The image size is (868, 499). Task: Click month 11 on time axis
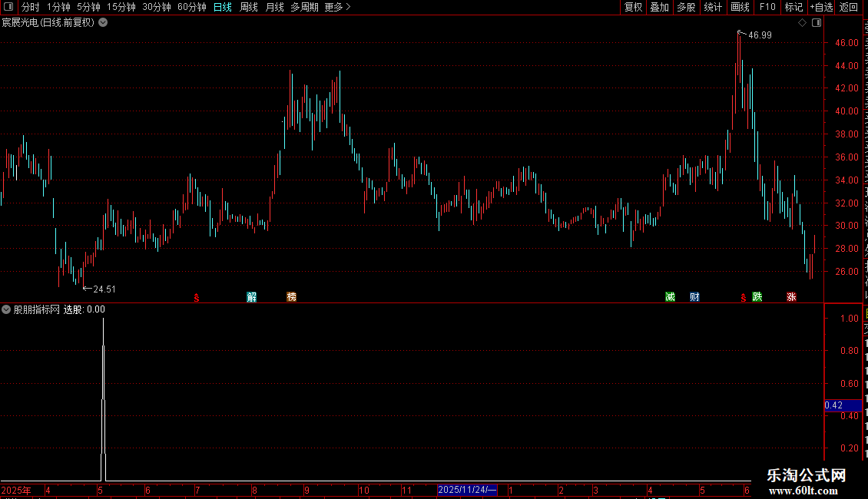[x=406, y=490]
